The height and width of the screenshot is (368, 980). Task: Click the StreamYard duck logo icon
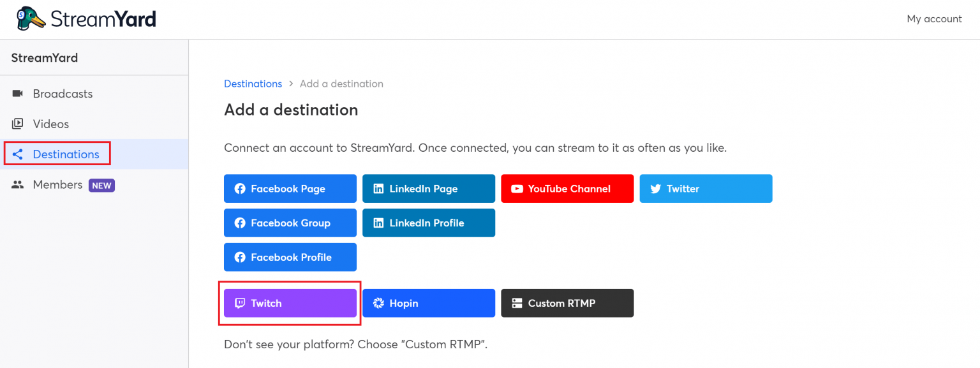[x=31, y=18]
